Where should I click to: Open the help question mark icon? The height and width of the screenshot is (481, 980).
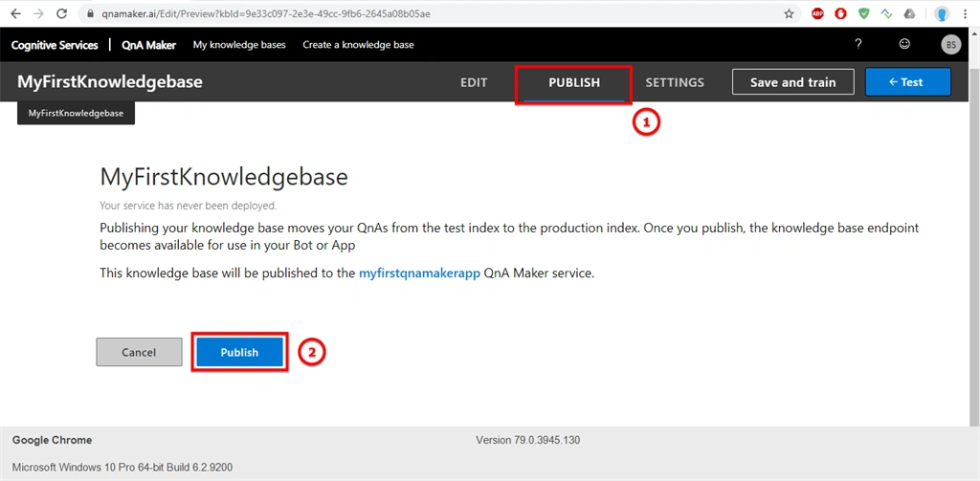(x=858, y=44)
